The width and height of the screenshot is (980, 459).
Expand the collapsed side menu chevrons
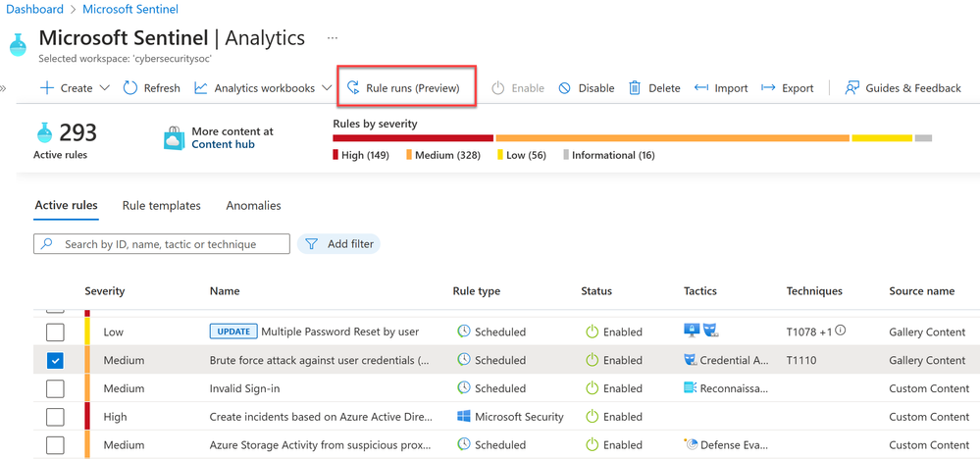coord(3,88)
